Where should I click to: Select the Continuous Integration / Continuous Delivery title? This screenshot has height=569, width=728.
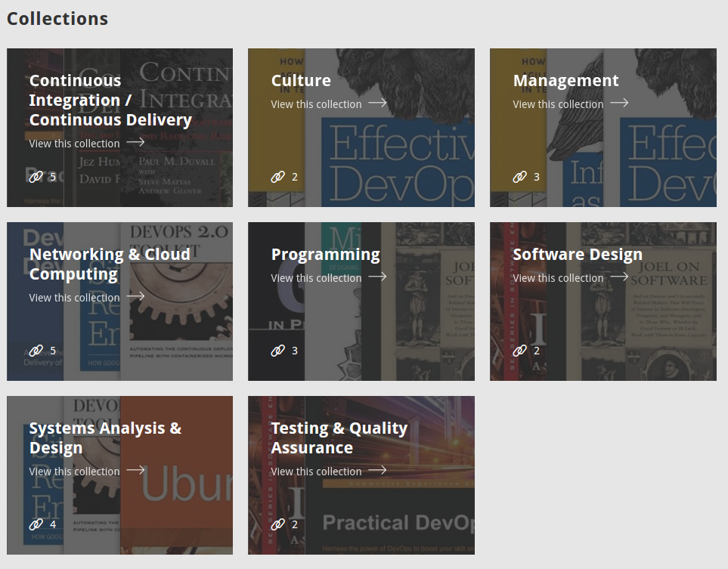point(110,100)
